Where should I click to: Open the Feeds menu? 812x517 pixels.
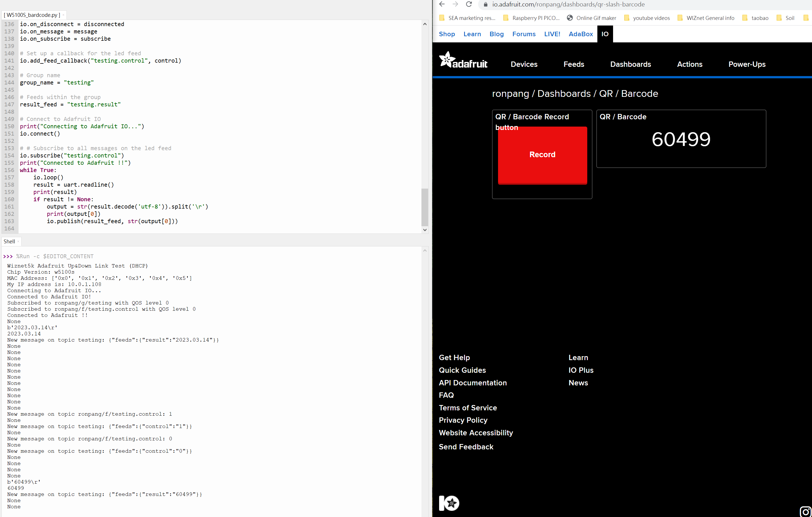click(574, 64)
